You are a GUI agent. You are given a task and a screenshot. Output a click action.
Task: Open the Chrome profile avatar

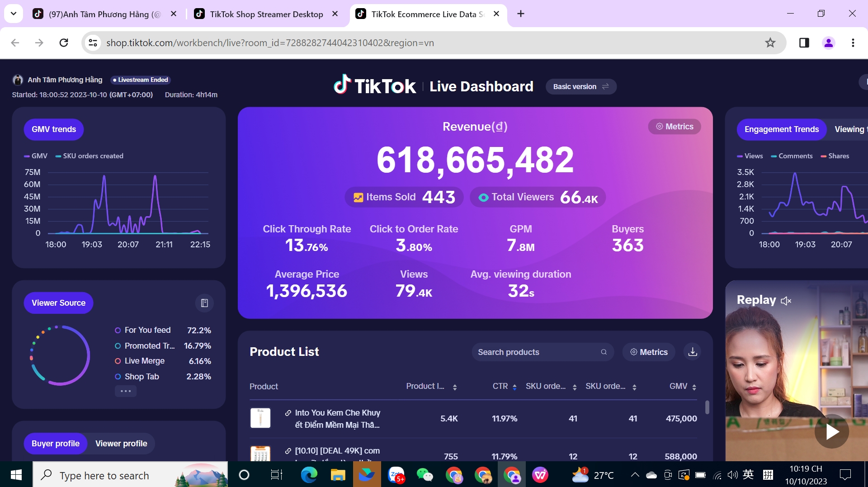click(828, 43)
